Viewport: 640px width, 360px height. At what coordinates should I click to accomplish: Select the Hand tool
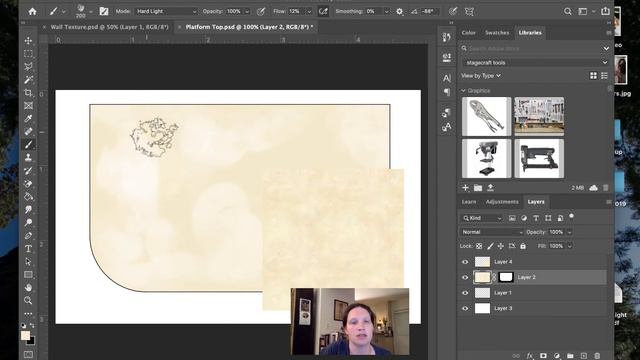[28, 288]
